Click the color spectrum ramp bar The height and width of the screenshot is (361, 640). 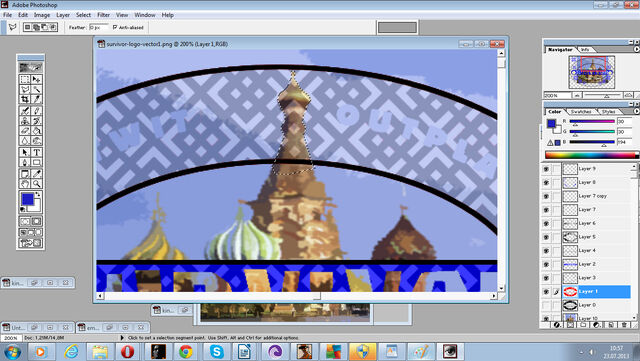(591, 155)
